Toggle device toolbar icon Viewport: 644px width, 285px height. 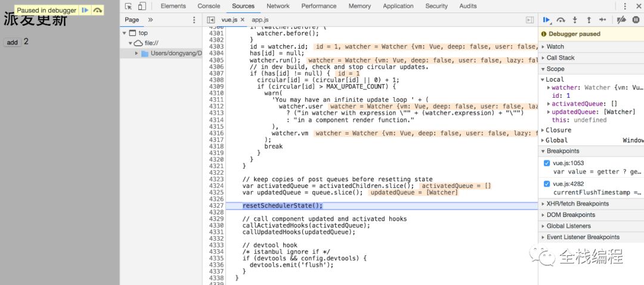(142, 6)
